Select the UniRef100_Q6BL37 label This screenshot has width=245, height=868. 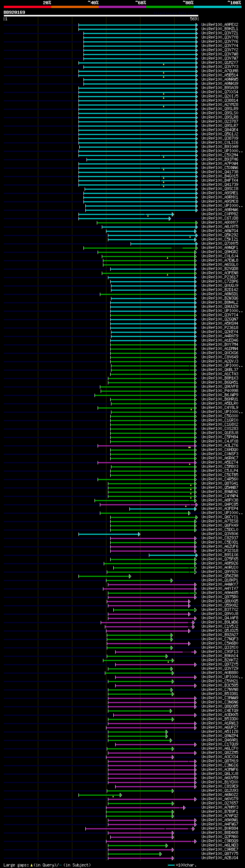220,370
